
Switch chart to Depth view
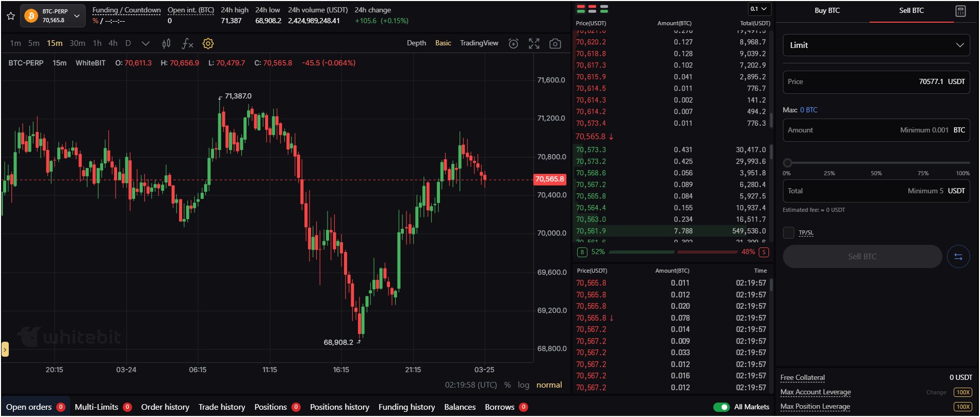[x=416, y=43]
